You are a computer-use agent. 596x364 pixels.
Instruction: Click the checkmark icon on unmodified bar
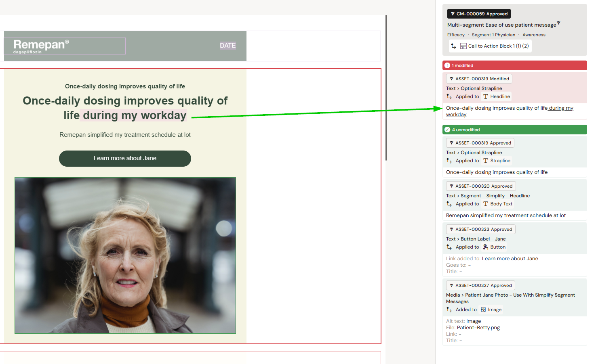pos(447,130)
